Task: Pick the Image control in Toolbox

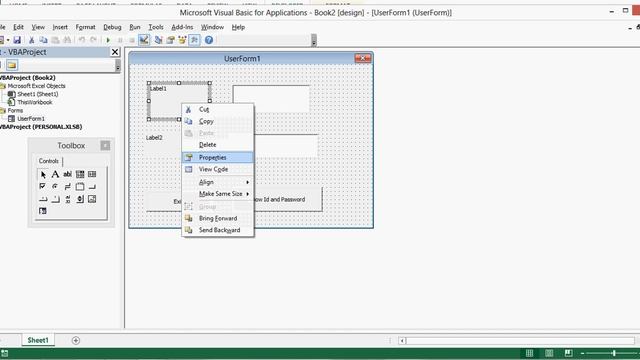Action: [x=92, y=199]
